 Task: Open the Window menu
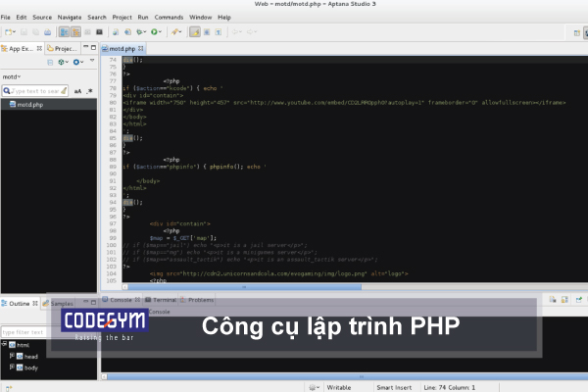tap(200, 18)
